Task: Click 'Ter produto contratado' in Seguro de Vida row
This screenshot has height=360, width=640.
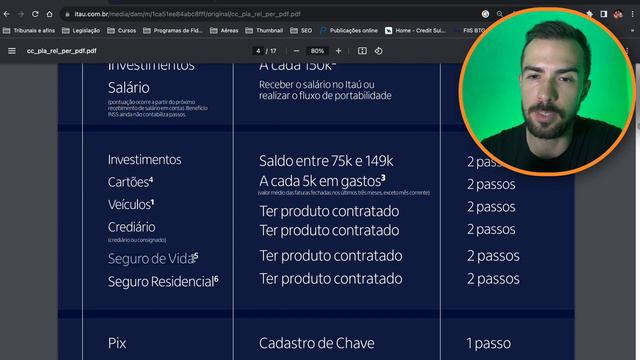Action: (x=331, y=256)
